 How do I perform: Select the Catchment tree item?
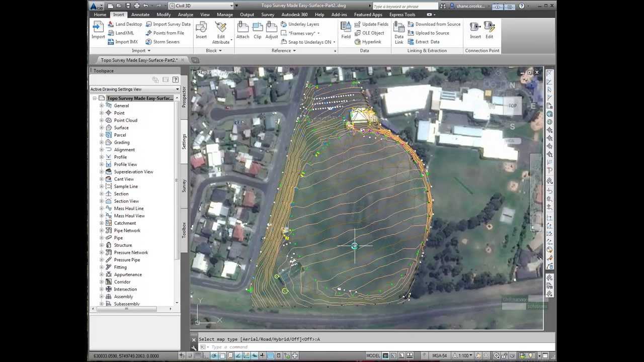(125, 223)
